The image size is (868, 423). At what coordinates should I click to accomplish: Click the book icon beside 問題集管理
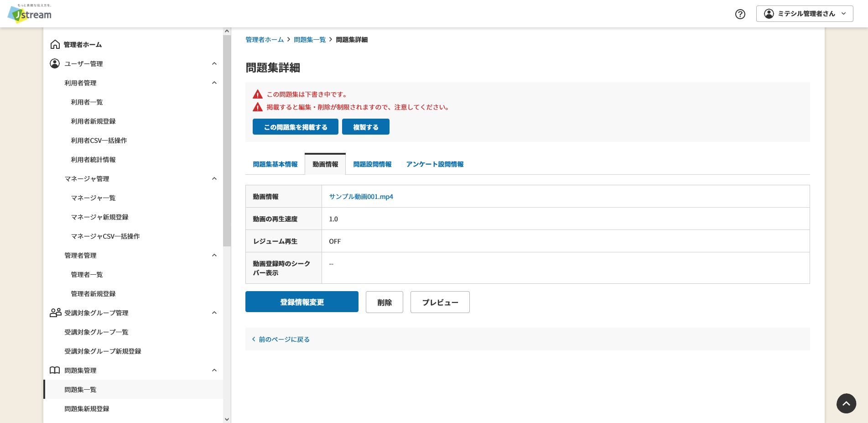55,370
